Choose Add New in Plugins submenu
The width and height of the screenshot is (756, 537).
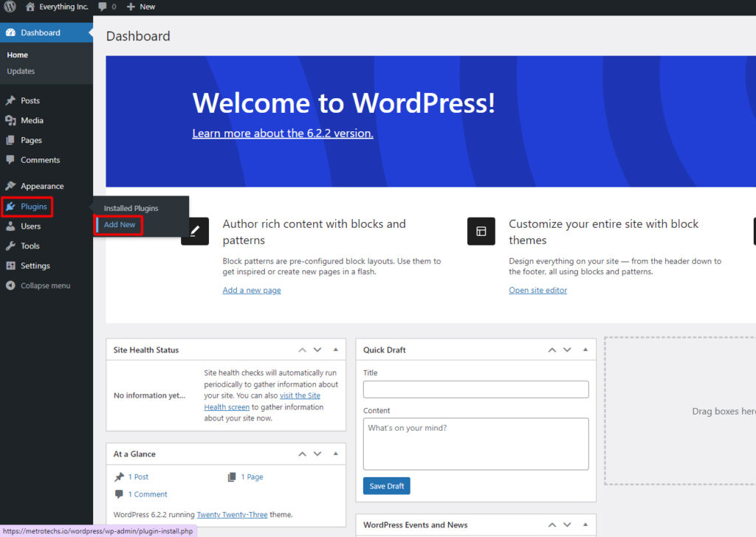[120, 224]
